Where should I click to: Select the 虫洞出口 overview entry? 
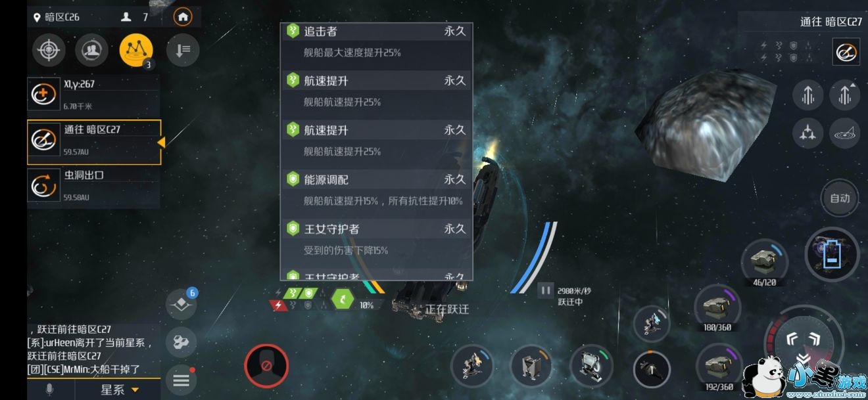pyautogui.click(x=94, y=186)
